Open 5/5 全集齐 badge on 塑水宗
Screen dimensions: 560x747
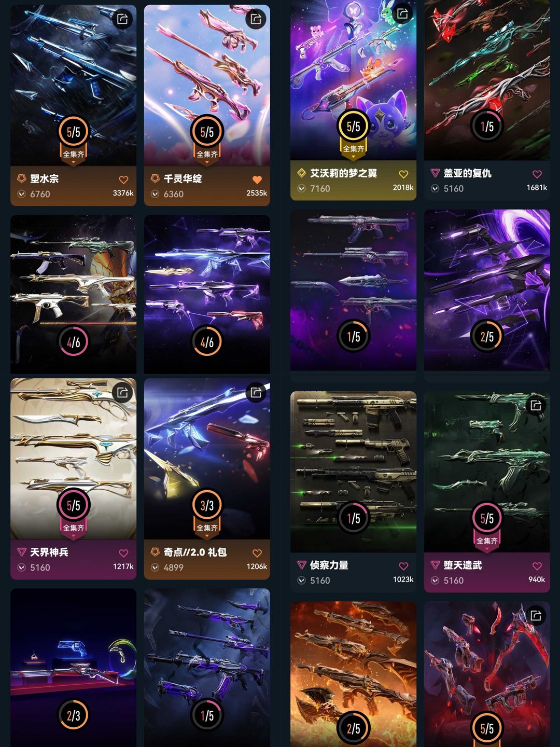73,138
